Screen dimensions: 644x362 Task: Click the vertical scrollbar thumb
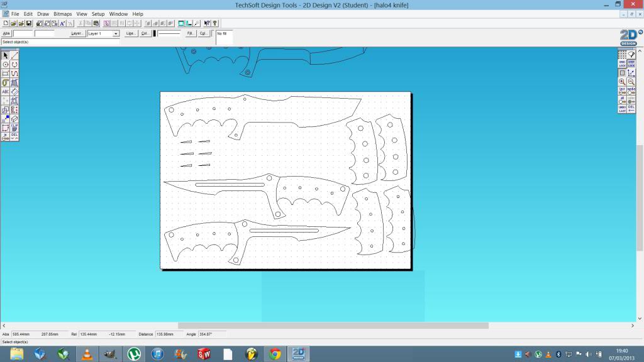click(x=640, y=197)
